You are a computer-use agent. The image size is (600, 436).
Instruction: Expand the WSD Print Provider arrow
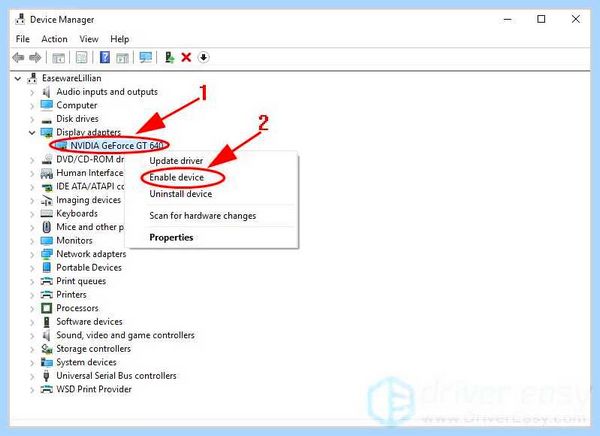tap(32, 390)
